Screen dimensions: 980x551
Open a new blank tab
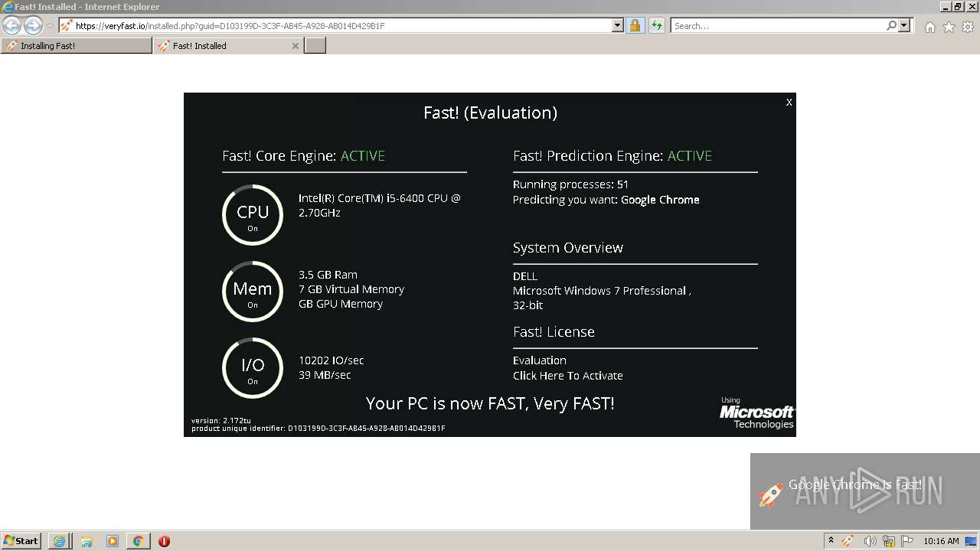click(x=315, y=46)
